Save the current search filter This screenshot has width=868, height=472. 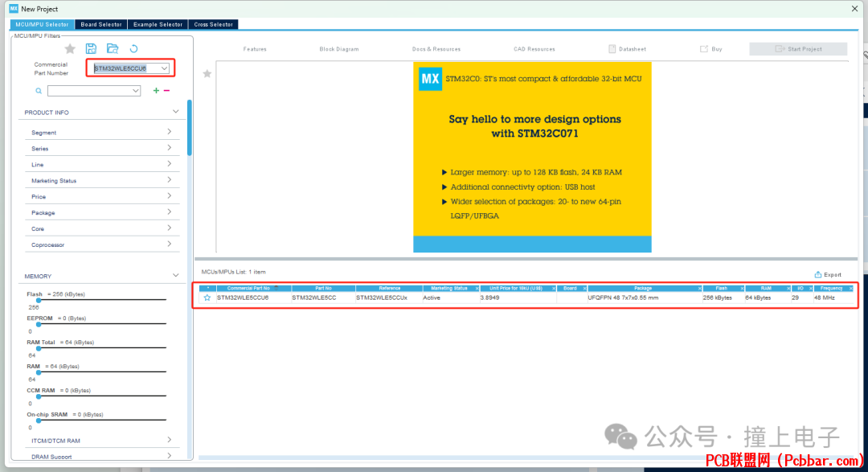click(x=91, y=49)
